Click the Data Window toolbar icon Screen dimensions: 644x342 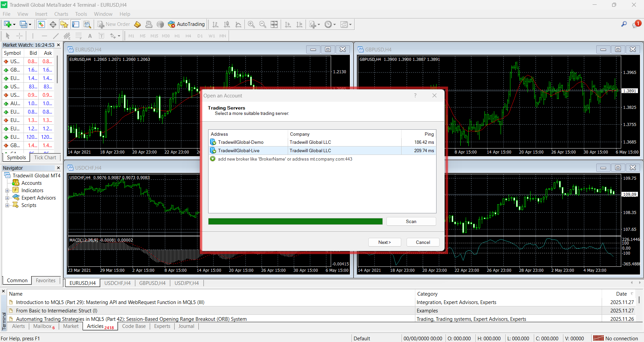tap(53, 24)
